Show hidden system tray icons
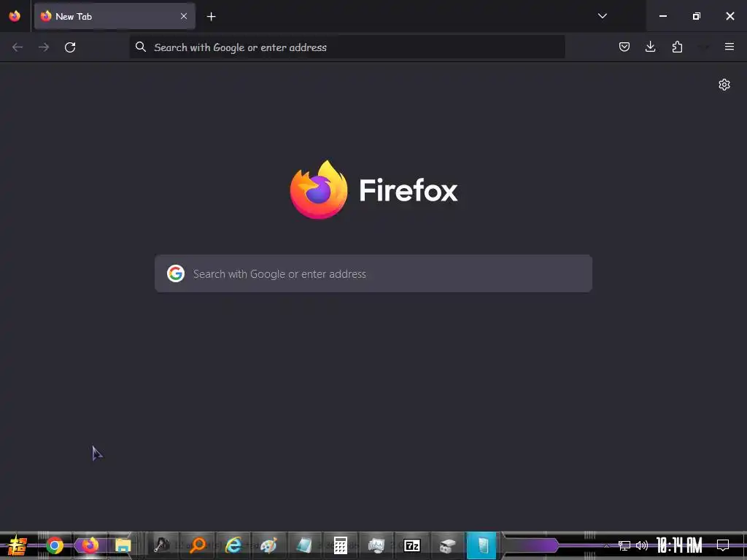Viewport: 747px width, 560px height. [606, 545]
